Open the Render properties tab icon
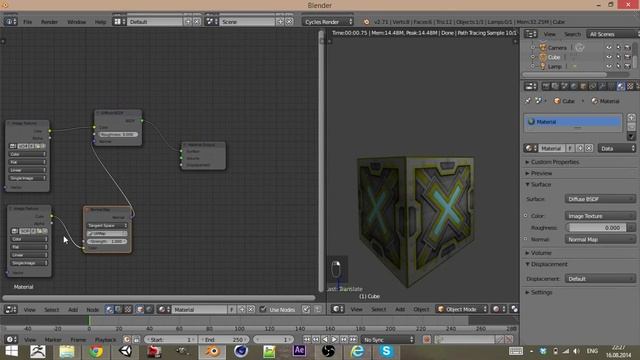Image resolution: width=640 pixels, height=360 pixels. (546, 86)
